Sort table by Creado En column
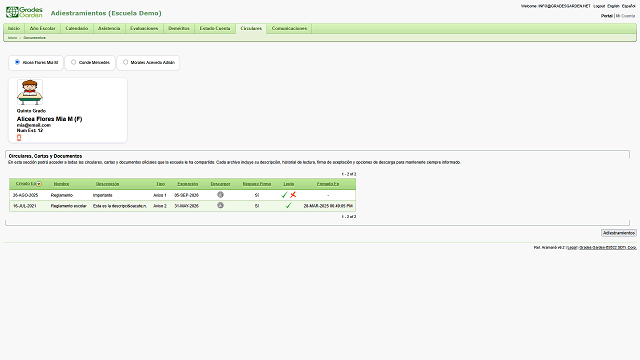Screen dimensions: 640x360 click(26, 184)
